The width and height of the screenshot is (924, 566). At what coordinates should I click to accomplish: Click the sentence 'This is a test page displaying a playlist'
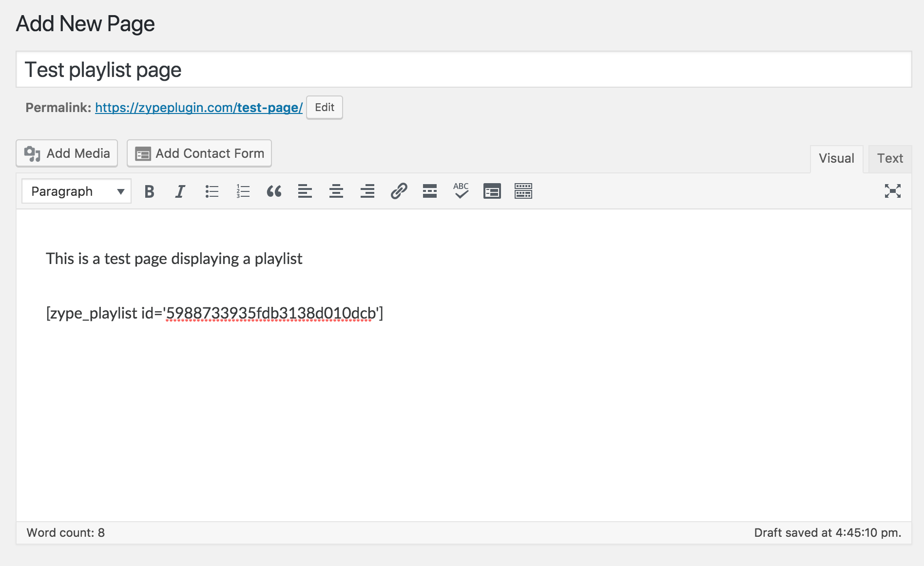(x=174, y=259)
